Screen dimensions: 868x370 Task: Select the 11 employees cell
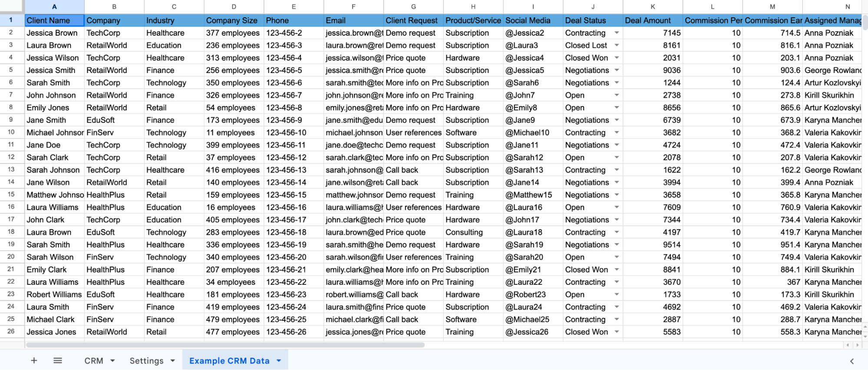tap(234, 133)
